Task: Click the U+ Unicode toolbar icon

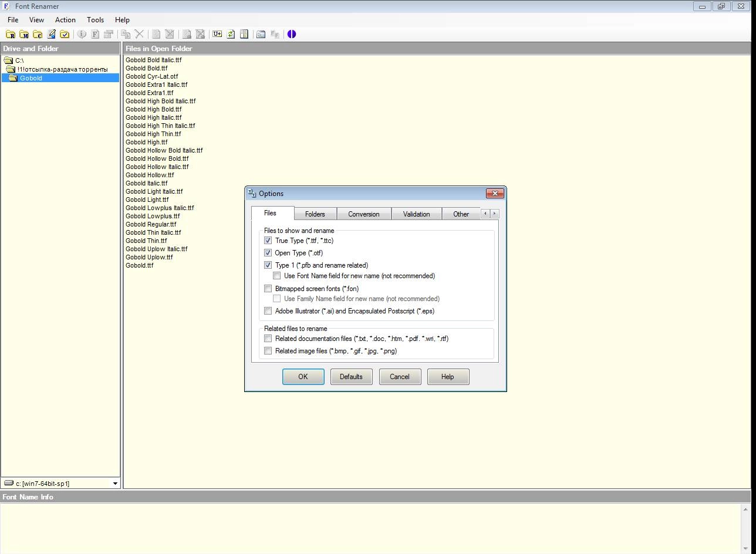Action: coord(217,34)
